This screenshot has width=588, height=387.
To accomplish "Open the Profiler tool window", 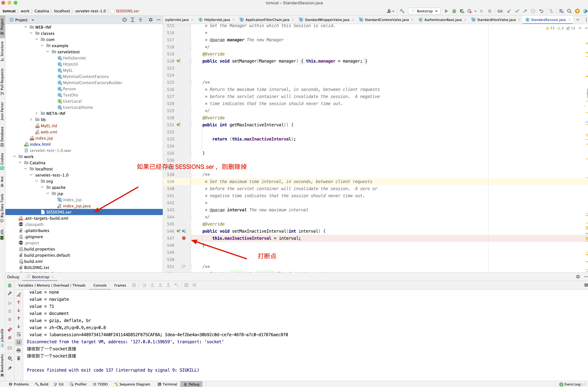I will click(x=78, y=384).
